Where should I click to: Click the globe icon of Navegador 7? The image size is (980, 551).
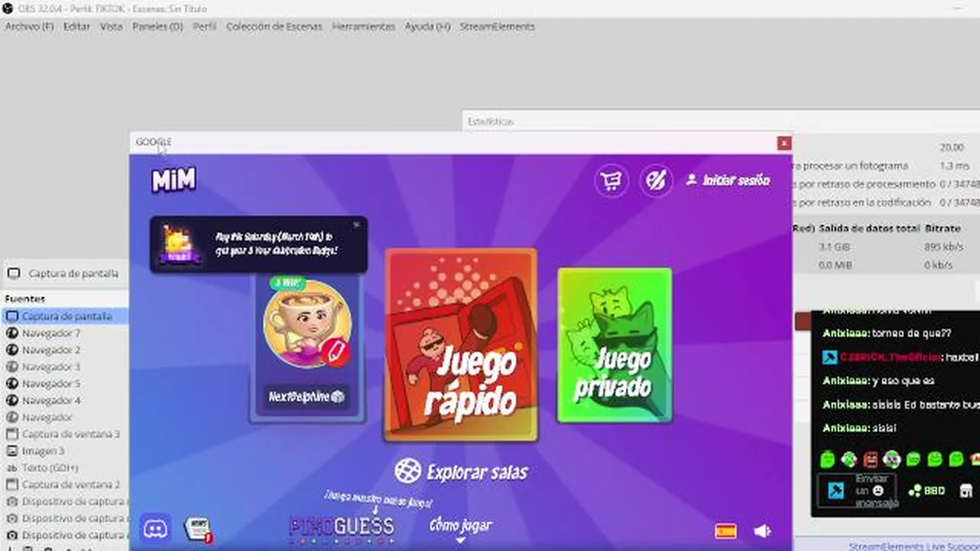click(11, 333)
